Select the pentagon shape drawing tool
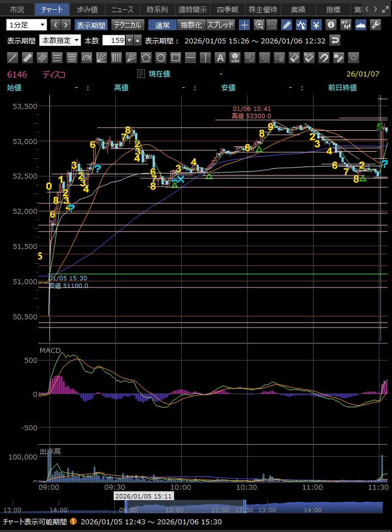This screenshot has width=392, height=532. click(x=145, y=57)
